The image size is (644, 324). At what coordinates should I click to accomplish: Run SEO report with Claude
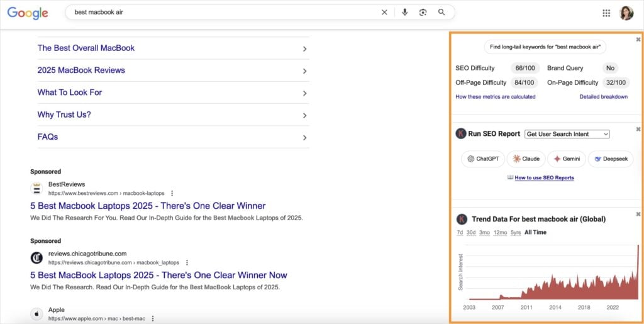tap(526, 159)
